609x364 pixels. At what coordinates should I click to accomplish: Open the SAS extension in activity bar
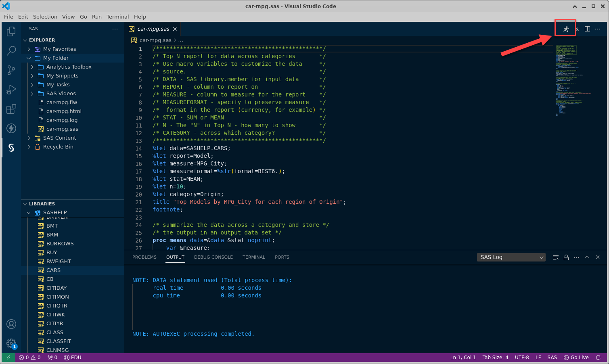click(11, 148)
